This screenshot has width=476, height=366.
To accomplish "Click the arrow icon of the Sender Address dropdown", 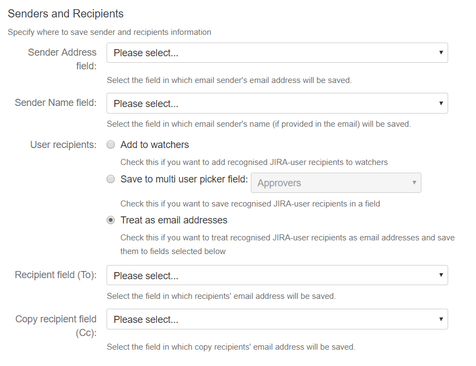I will pyautogui.click(x=441, y=52).
